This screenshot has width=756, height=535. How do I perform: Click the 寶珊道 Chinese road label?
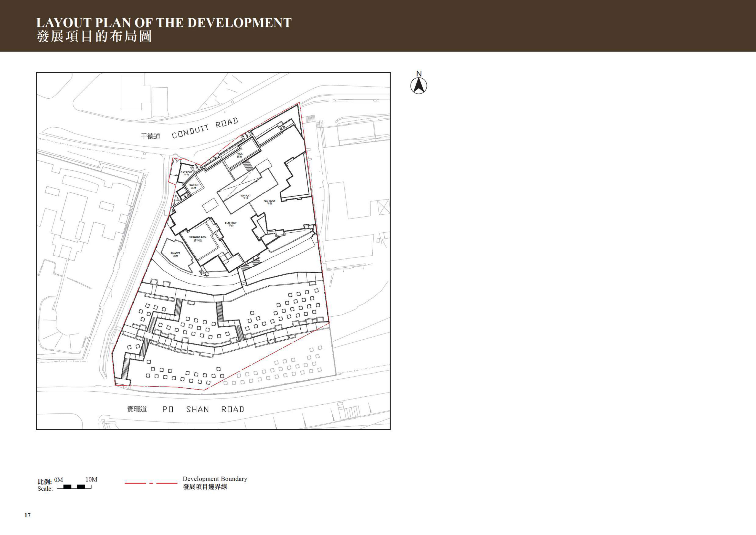pyautogui.click(x=137, y=409)
